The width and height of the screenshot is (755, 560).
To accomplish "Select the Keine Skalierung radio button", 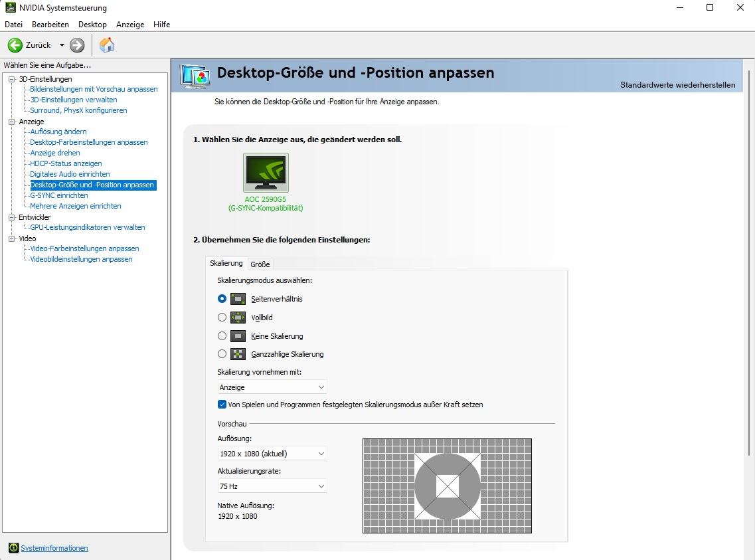I will (222, 335).
